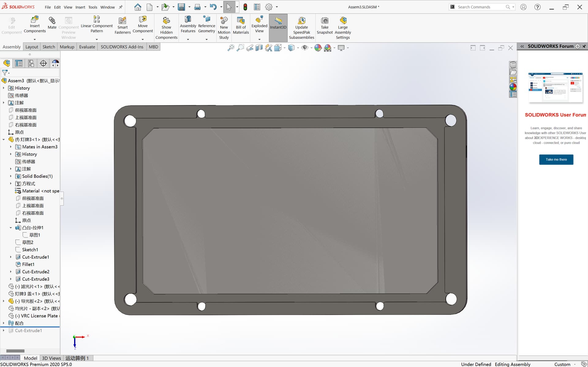588x367 pixels.
Task: Expand Solid Bodies(1) folder
Action: click(x=11, y=176)
